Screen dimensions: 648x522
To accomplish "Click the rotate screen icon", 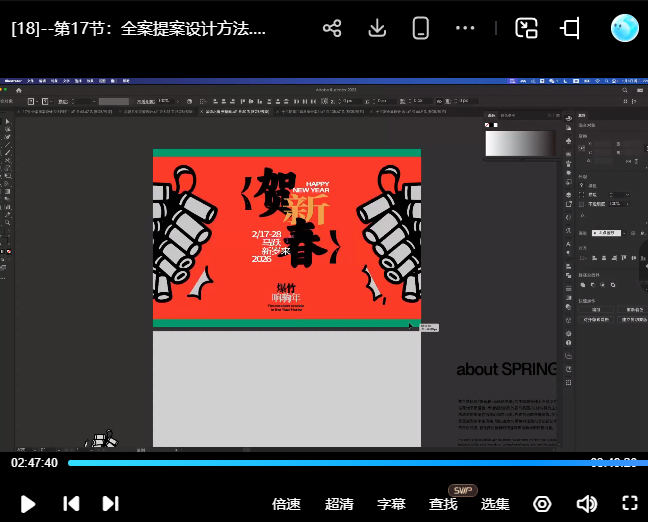I will 570,28.
